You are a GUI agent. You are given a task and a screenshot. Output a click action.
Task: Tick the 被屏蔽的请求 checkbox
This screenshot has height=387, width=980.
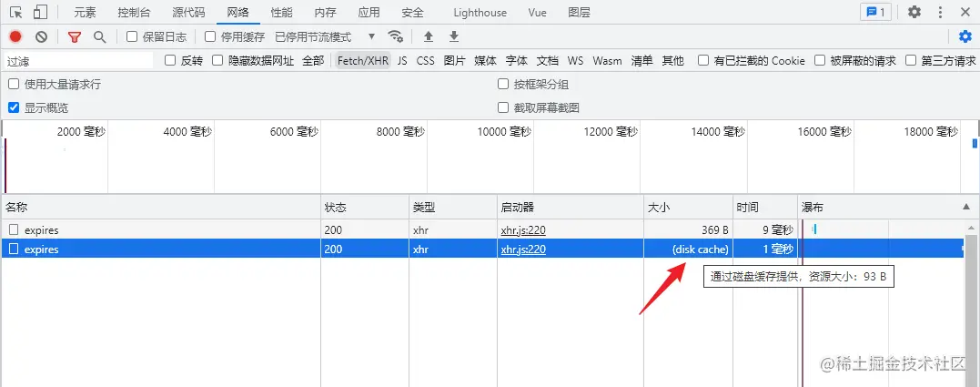click(819, 60)
